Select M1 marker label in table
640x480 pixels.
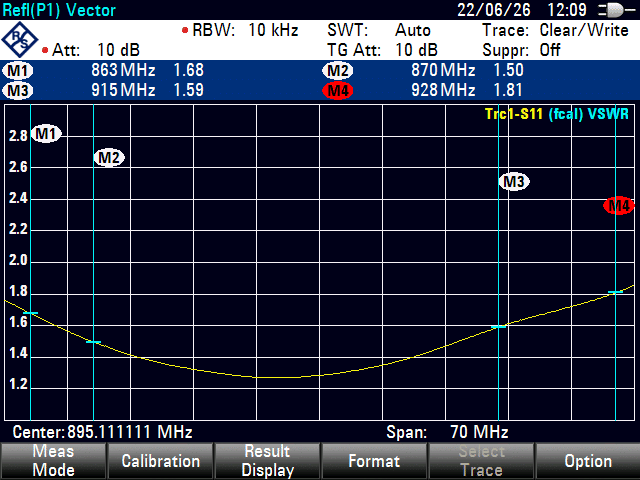tap(18, 71)
